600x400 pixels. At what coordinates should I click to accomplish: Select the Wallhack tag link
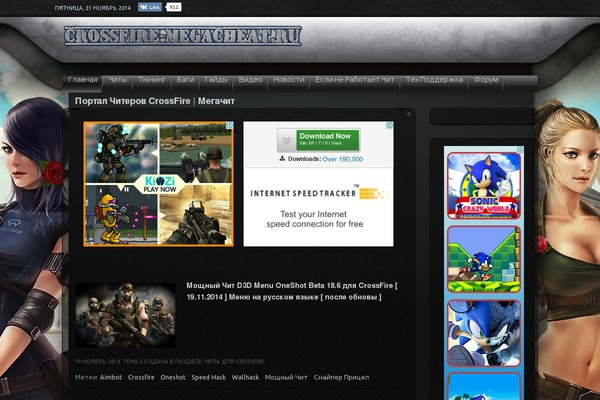[x=243, y=377]
